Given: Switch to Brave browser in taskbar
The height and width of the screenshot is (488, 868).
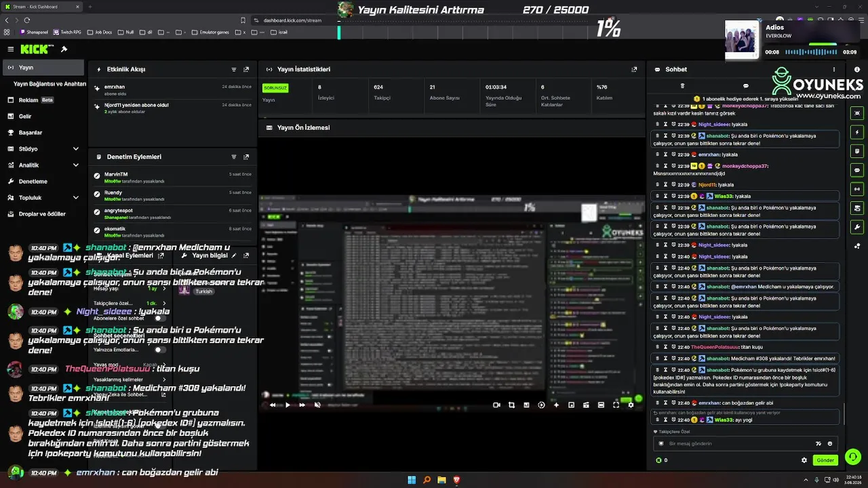Looking at the screenshot, I should click(x=456, y=480).
